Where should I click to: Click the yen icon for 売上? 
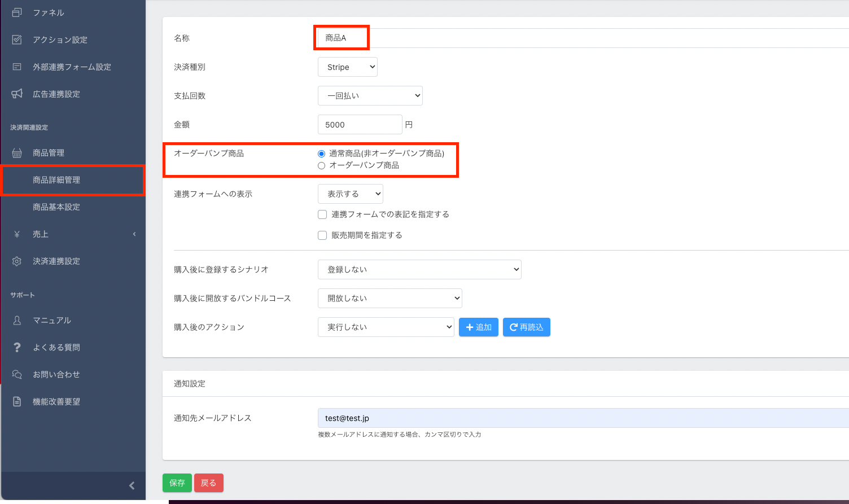[17, 234]
